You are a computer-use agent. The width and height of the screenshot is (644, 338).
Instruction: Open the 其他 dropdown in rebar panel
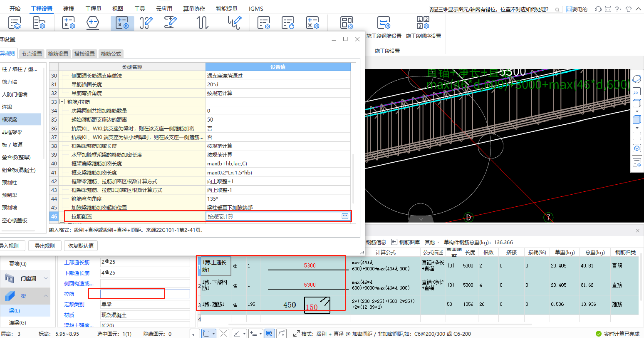pos(432,242)
